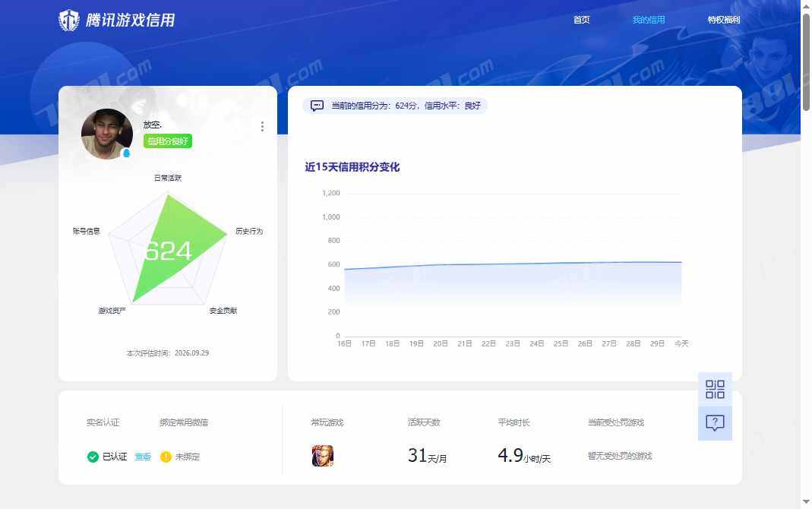Click the 20日 marker on chart axis
The height and width of the screenshot is (509, 812).
[x=440, y=343]
